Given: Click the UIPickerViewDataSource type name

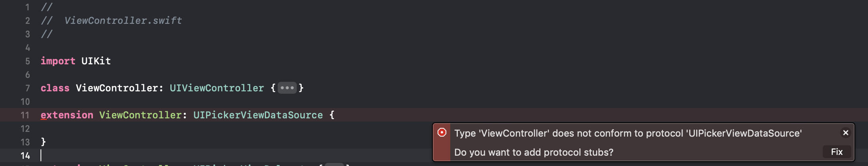Looking at the screenshot, I should pyautogui.click(x=258, y=115).
